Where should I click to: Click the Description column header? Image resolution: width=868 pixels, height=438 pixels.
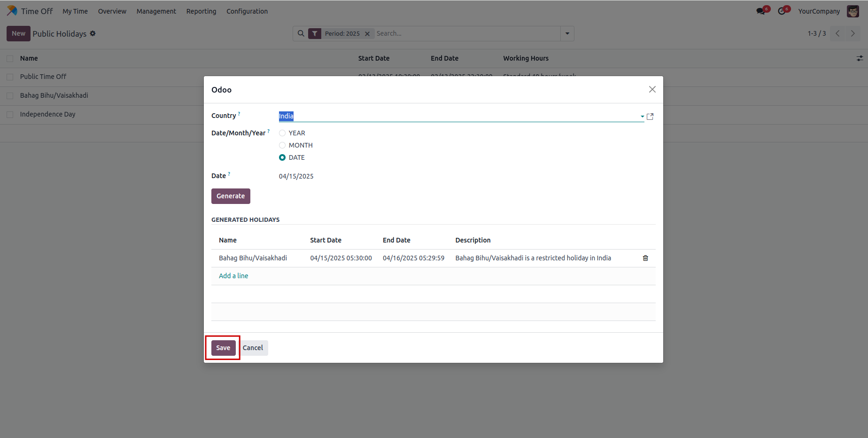click(x=473, y=240)
